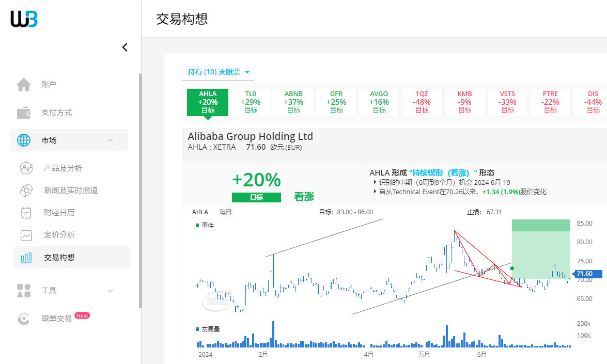Click the green event marker dot

click(x=512, y=268)
